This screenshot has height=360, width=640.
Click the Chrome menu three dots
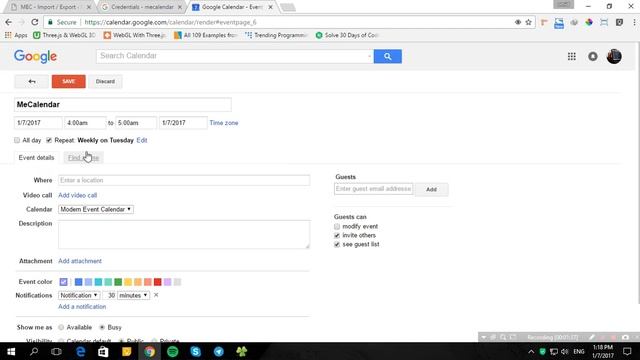pyautogui.click(x=634, y=22)
